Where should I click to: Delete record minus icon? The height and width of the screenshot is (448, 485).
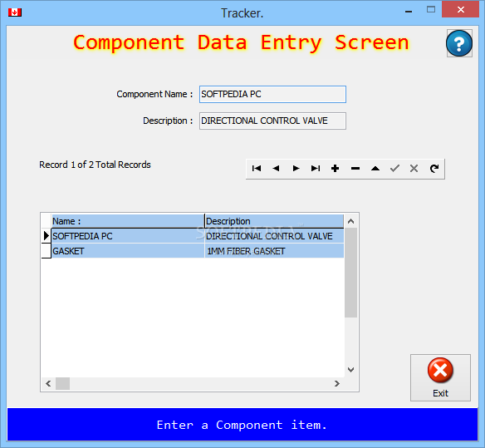(x=355, y=169)
